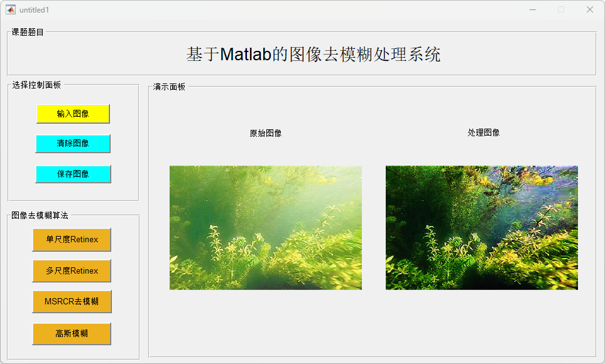Apply 高斯模糊 to the image

tap(72, 333)
